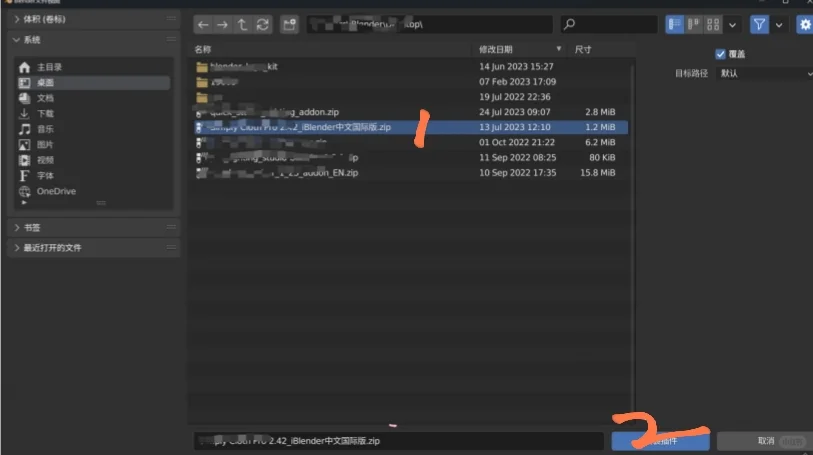This screenshot has height=455, width=813.
Task: Select the folder dated 07 Feb 2023 17:09
Action: click(x=411, y=82)
